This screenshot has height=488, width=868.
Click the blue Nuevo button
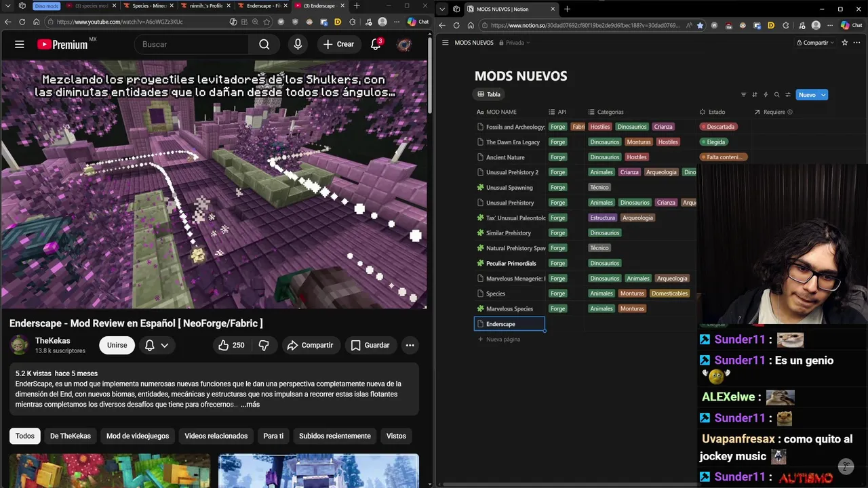[x=807, y=95]
